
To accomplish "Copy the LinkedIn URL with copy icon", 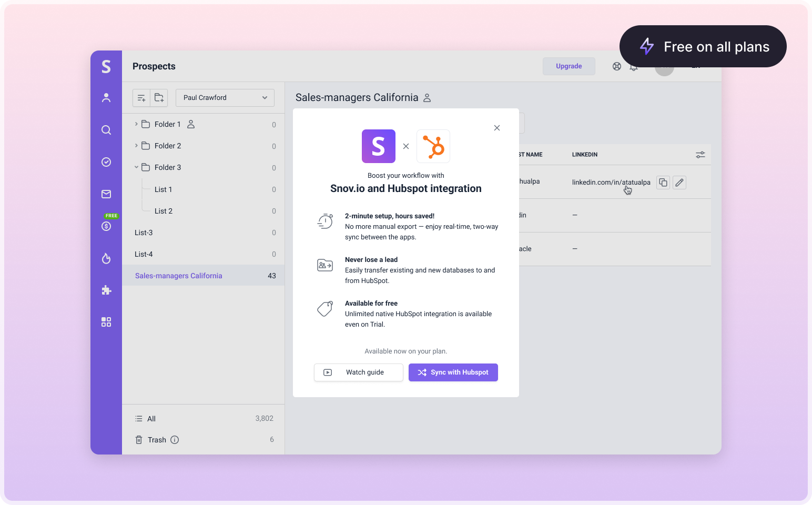I will click(x=663, y=183).
